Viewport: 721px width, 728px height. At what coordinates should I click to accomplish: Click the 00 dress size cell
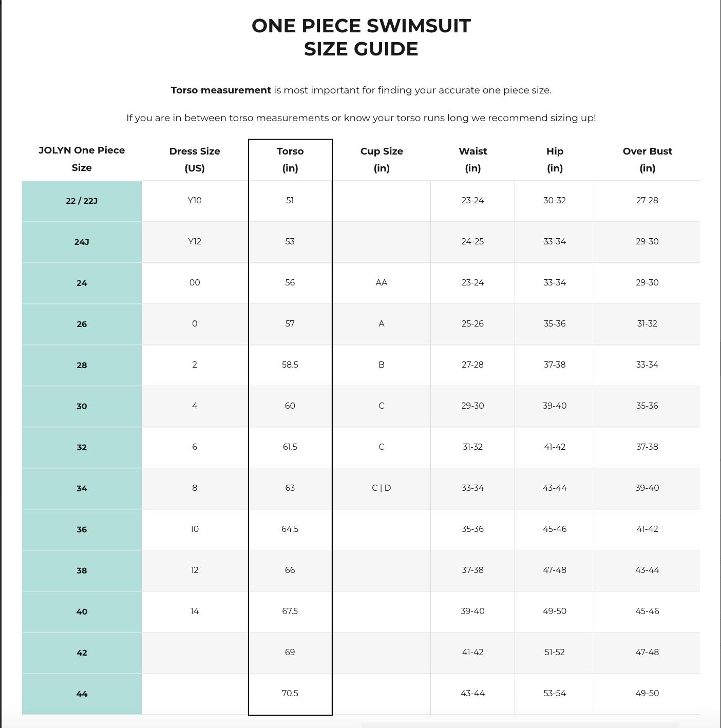coord(195,282)
